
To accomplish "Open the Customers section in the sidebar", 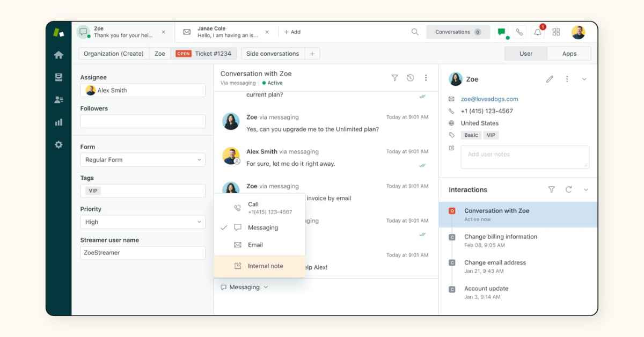I will pyautogui.click(x=58, y=99).
